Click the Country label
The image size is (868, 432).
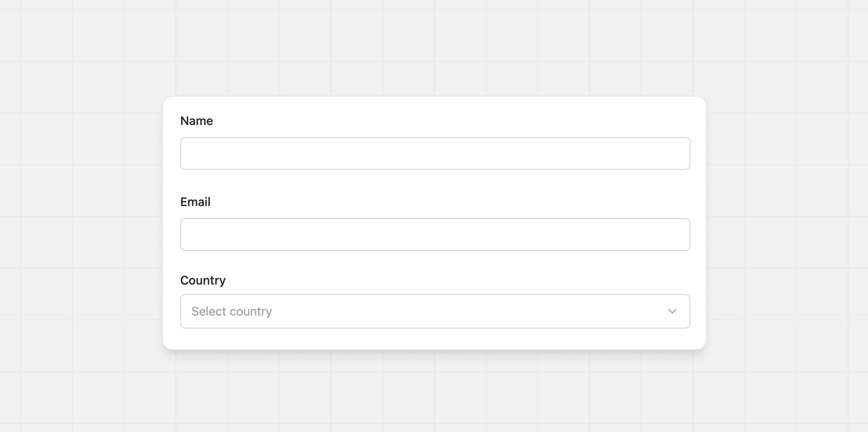coord(203,280)
